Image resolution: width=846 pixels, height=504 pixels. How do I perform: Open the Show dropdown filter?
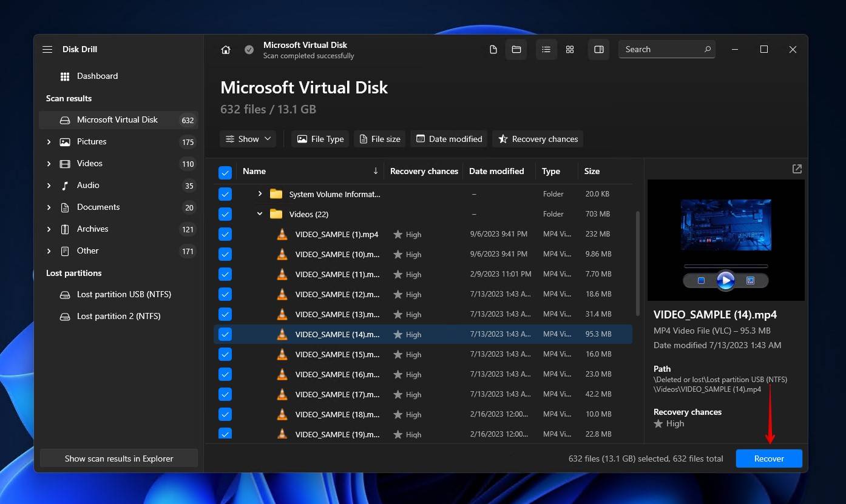click(248, 139)
